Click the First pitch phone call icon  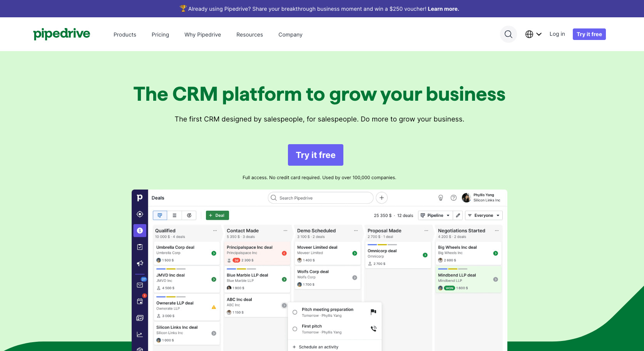point(373,329)
